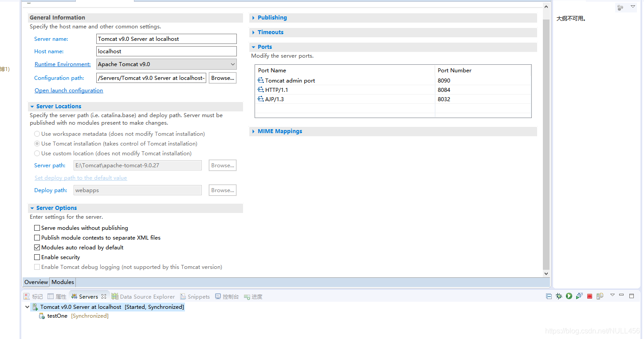
Task: Start the server in profile mode icon
Action: coord(579,296)
